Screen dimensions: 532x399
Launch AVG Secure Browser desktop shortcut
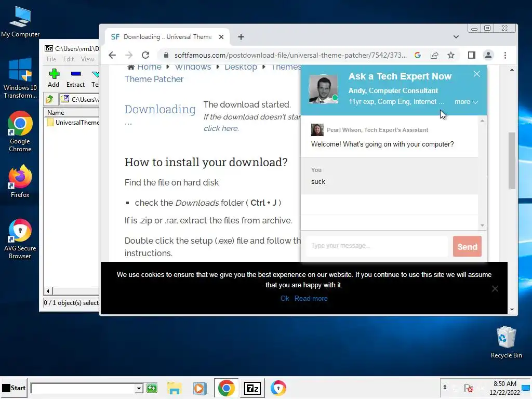pyautogui.click(x=20, y=239)
